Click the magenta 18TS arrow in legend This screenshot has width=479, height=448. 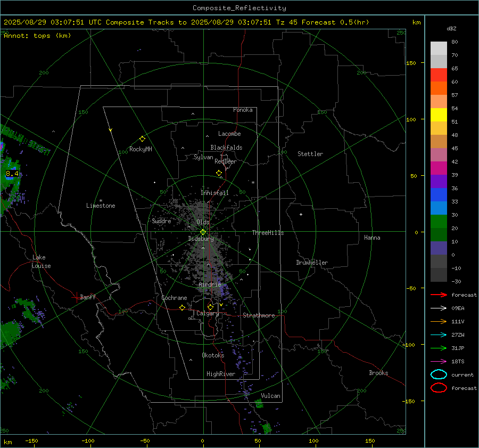(439, 362)
